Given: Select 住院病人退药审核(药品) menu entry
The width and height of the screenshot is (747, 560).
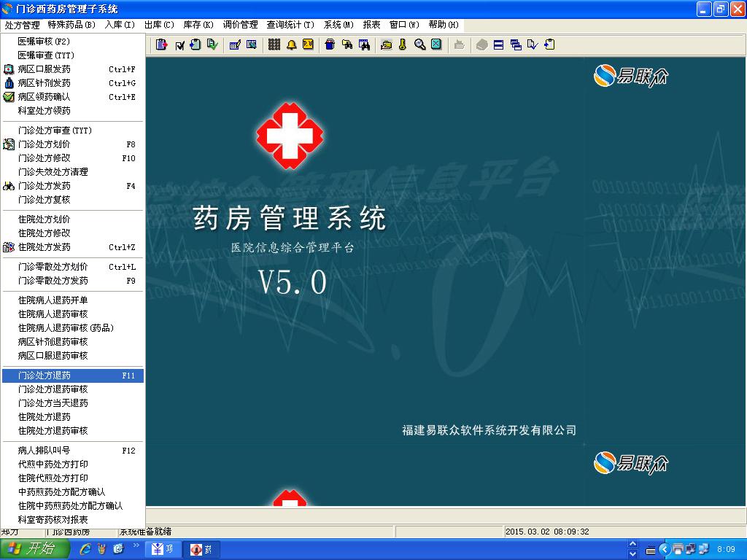Looking at the screenshot, I should tap(73, 327).
